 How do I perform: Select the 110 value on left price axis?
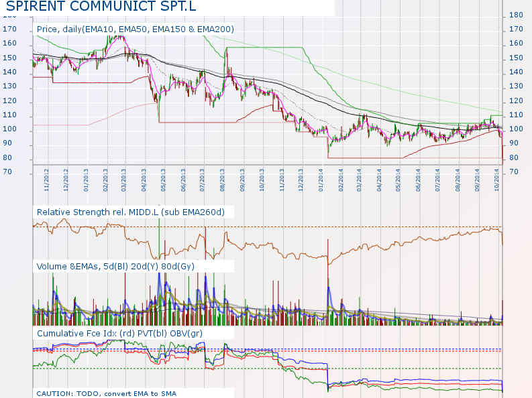click(9, 115)
